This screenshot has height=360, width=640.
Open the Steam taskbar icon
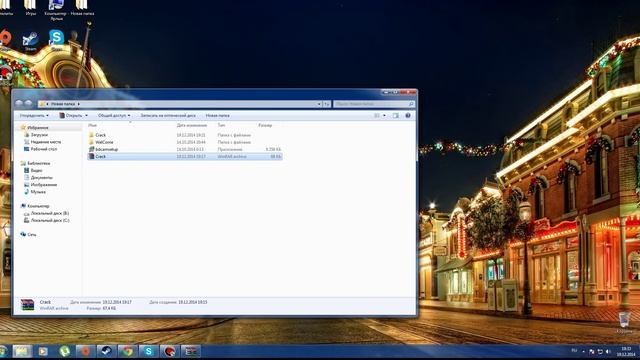pyautogui.click(x=106, y=351)
